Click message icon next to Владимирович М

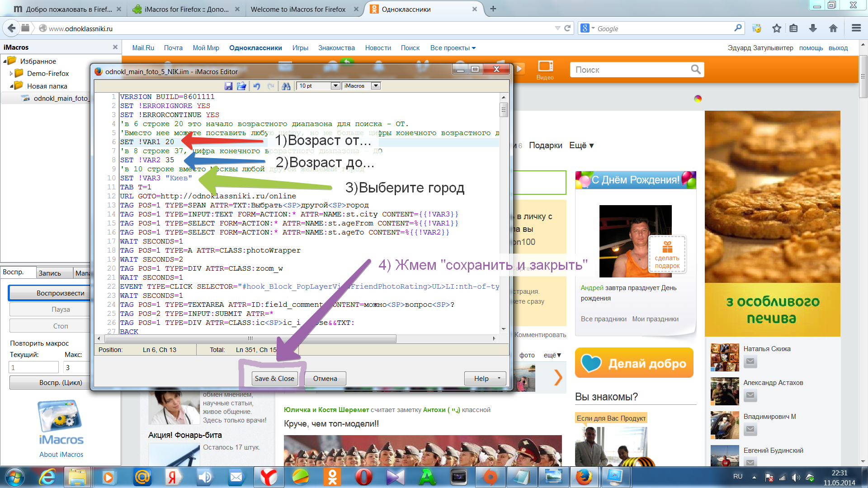(x=750, y=429)
